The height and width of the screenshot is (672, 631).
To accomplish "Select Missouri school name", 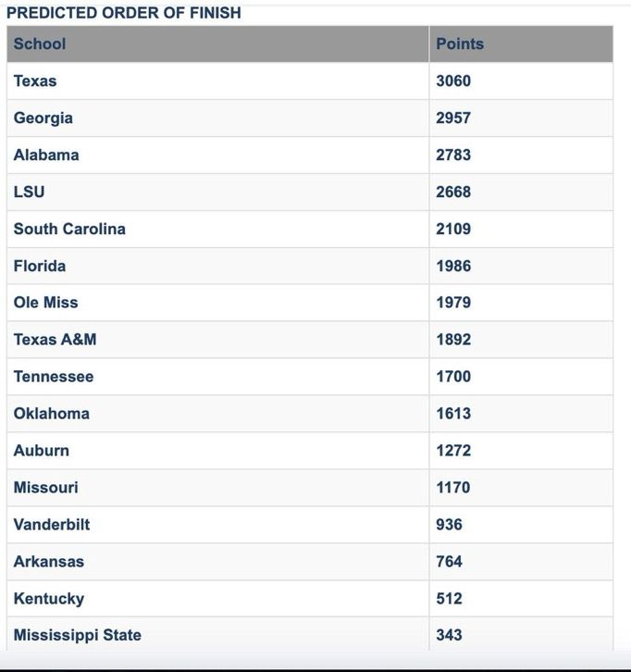I will [46, 487].
